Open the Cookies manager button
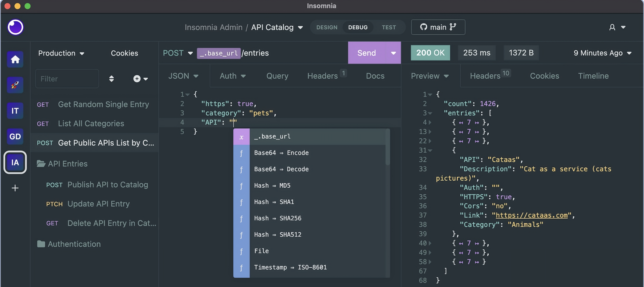The image size is (644, 287). click(x=124, y=53)
